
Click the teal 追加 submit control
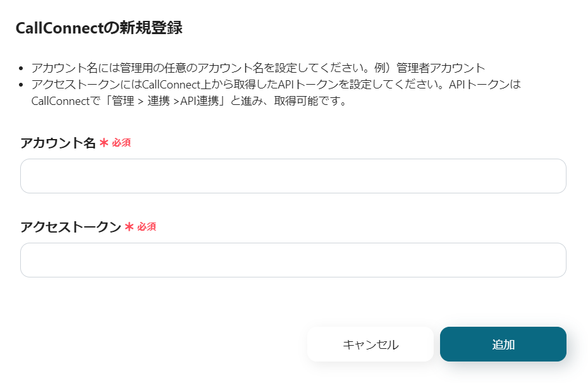coord(503,344)
